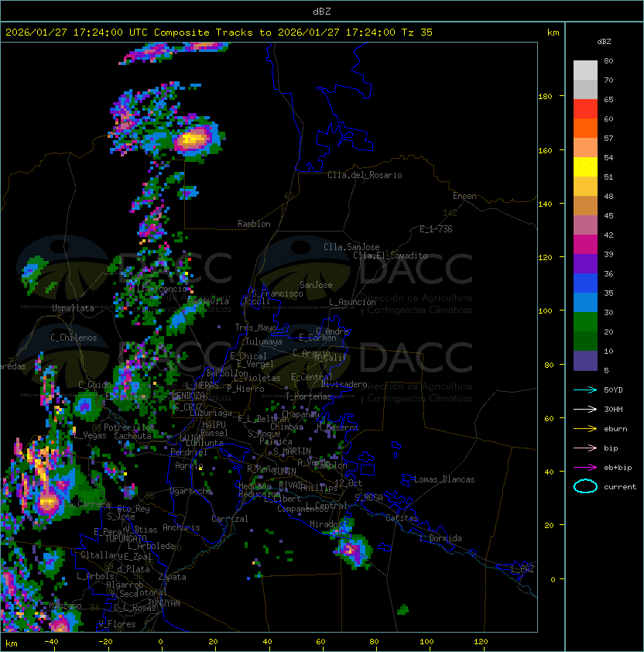Screen dimensions: 644x652
Task: Click the MENDOZA city label
Action: [x=188, y=396]
